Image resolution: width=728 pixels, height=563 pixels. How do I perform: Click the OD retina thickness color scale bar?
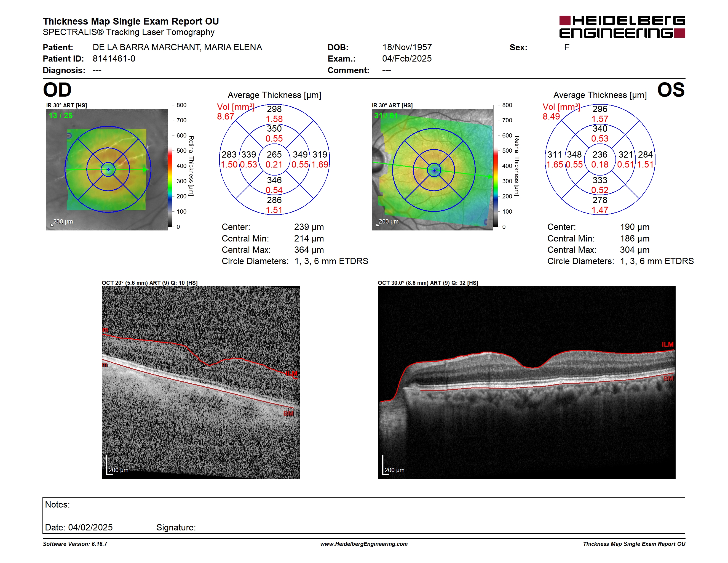[x=170, y=166]
